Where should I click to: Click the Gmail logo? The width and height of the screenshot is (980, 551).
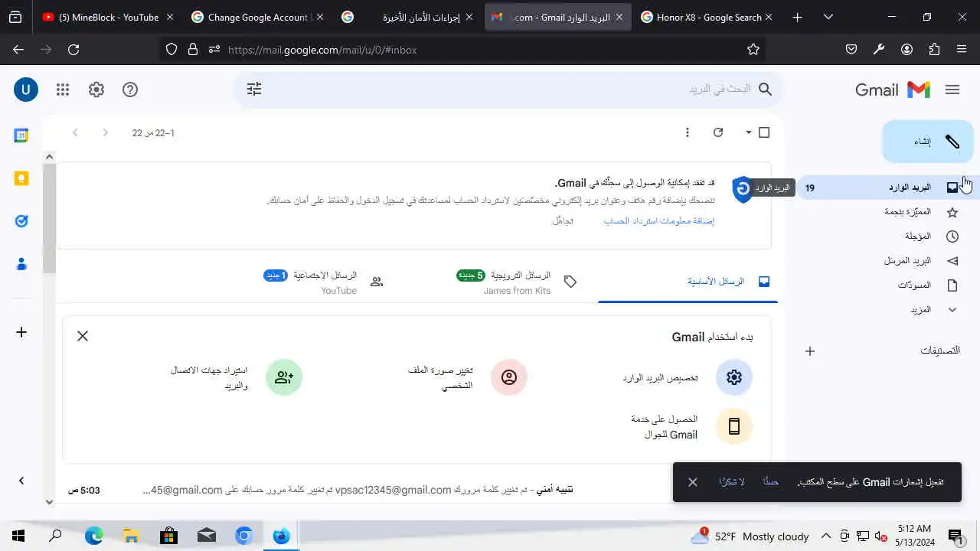893,90
